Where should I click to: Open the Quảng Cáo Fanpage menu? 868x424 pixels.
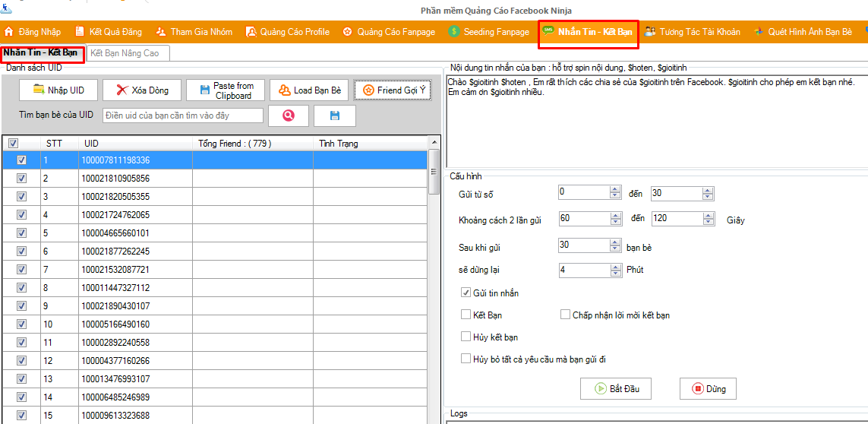(389, 32)
